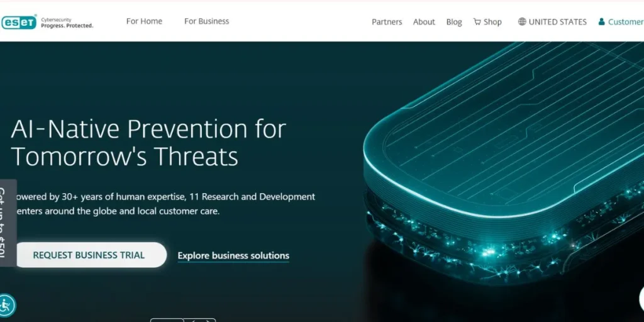
Task: Click the Shop text link
Action: (492, 22)
